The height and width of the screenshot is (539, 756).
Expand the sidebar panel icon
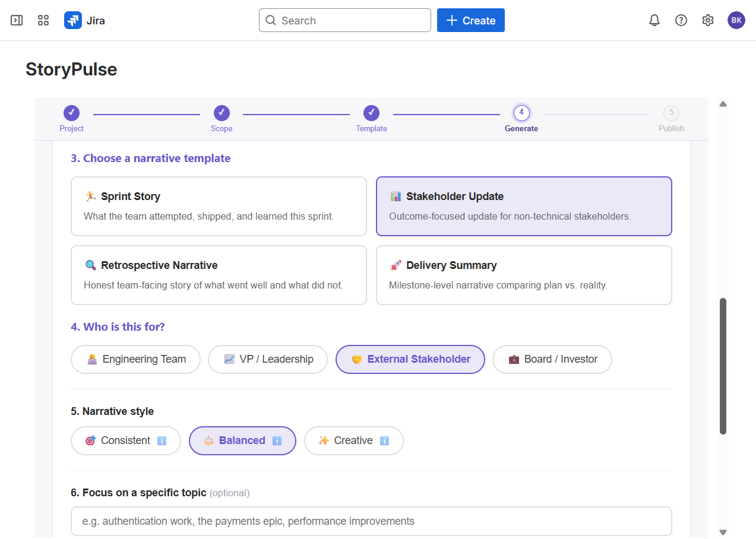tap(17, 20)
